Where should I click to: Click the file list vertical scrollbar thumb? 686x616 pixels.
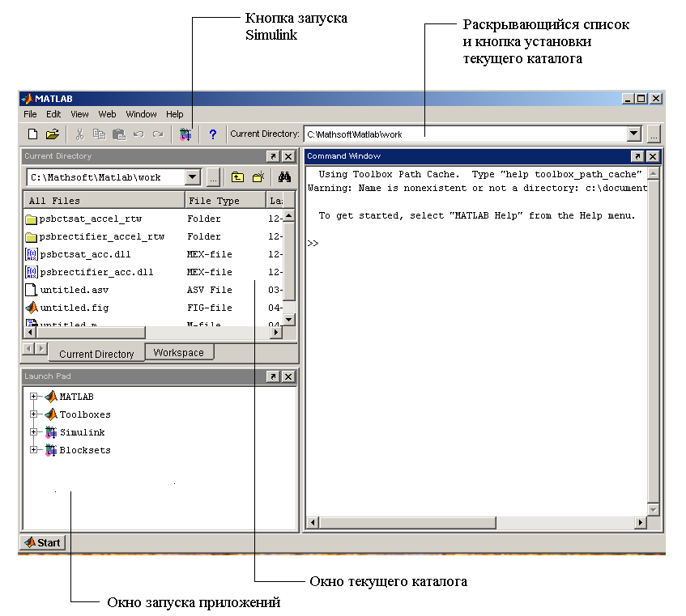tap(289, 261)
